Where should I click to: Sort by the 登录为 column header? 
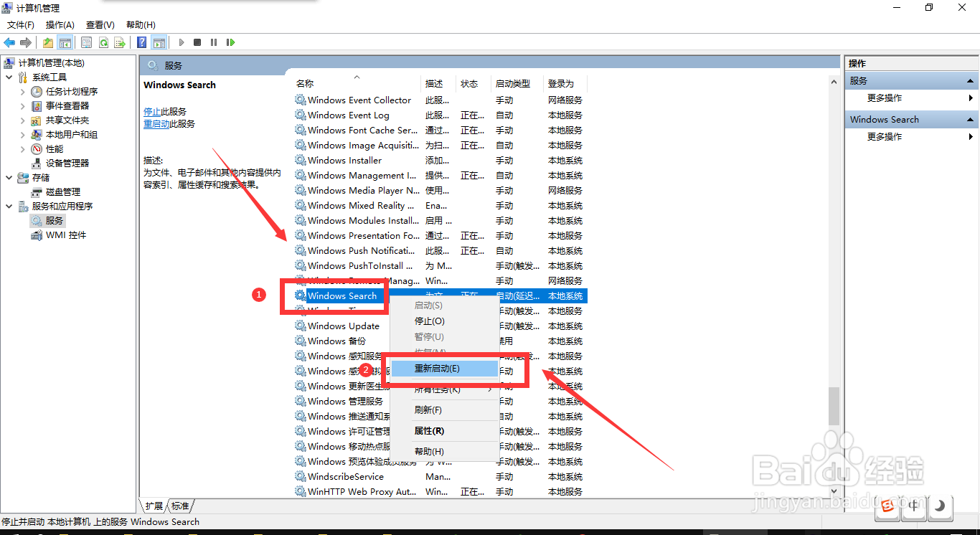click(x=565, y=84)
